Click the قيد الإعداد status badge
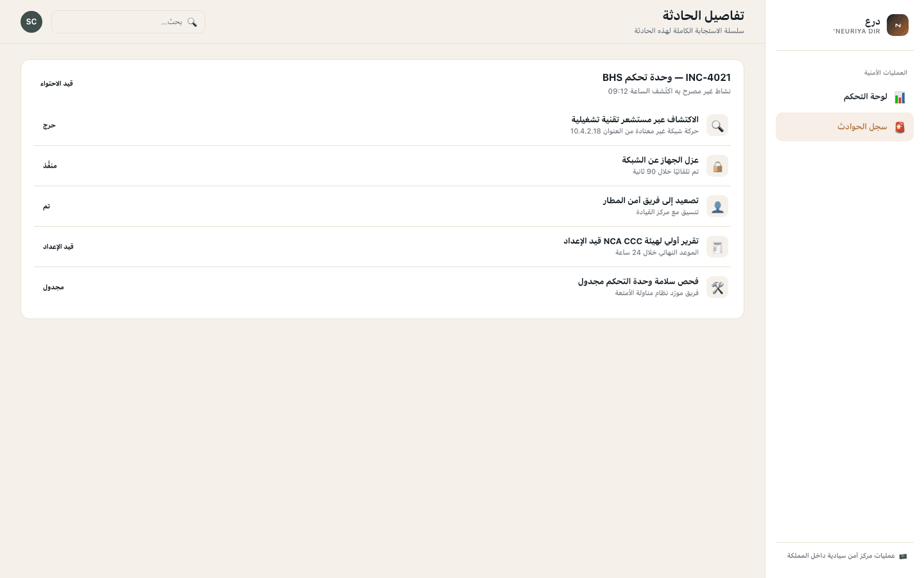924x578 pixels. click(x=58, y=247)
